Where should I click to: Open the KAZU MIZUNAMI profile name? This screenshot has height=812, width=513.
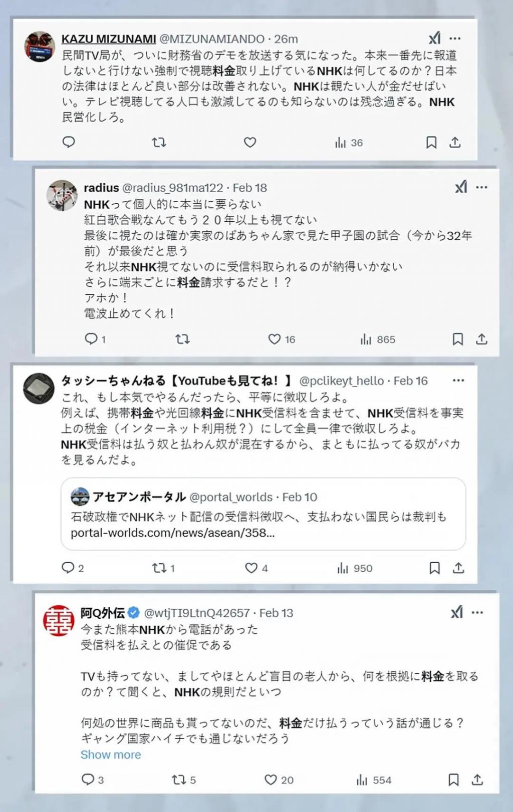click(109, 39)
